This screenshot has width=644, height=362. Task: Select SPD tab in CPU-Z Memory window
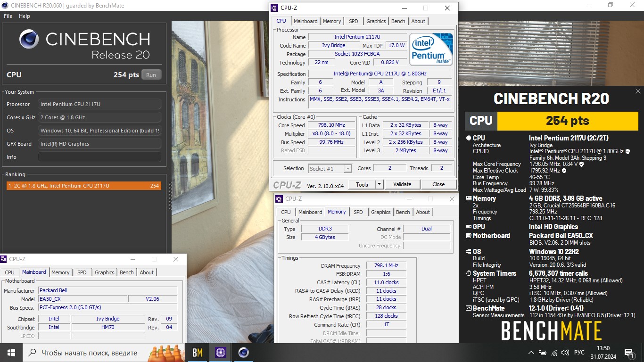(x=358, y=212)
